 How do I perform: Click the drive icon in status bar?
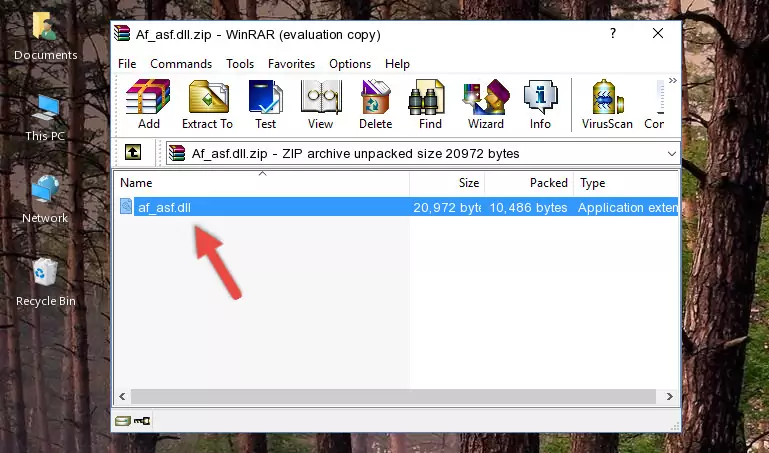pyautogui.click(x=123, y=421)
